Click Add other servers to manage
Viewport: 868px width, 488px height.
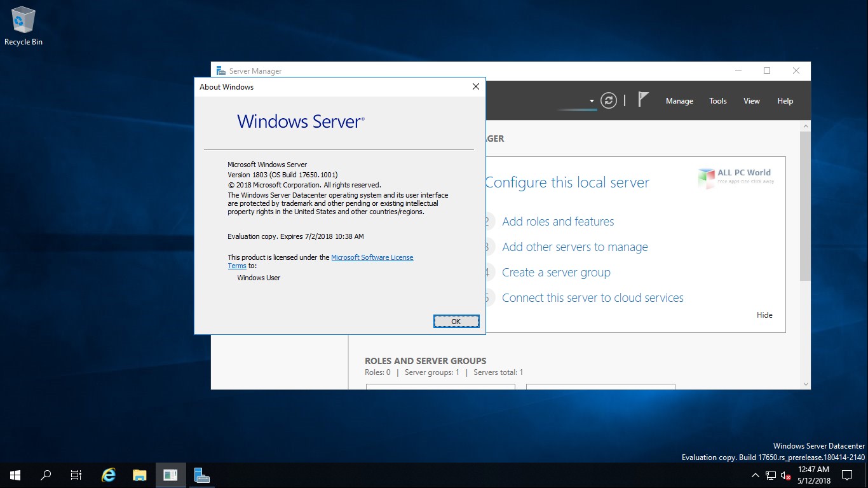coord(575,247)
